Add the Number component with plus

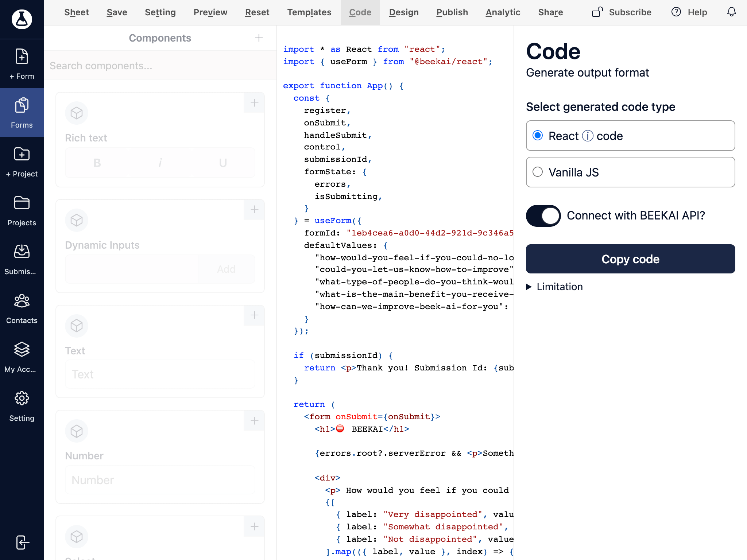254,421
